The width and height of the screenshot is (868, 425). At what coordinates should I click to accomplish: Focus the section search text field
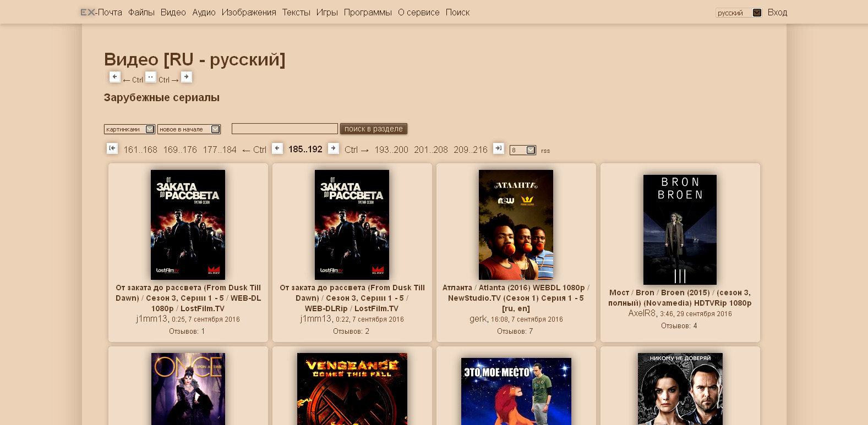tap(285, 129)
